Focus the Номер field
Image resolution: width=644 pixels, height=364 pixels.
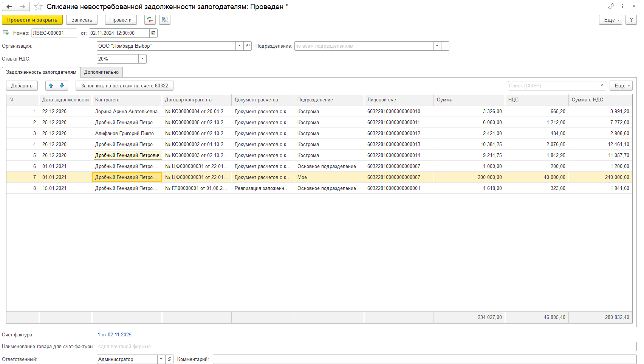54,33
